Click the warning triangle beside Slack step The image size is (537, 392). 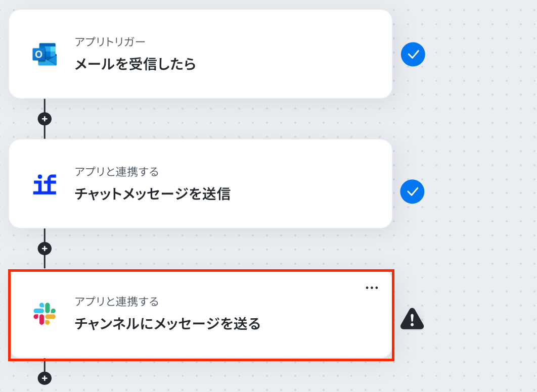pyautogui.click(x=412, y=319)
